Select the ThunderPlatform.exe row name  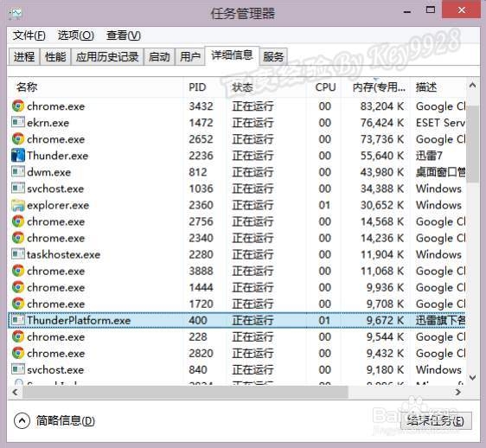79,320
